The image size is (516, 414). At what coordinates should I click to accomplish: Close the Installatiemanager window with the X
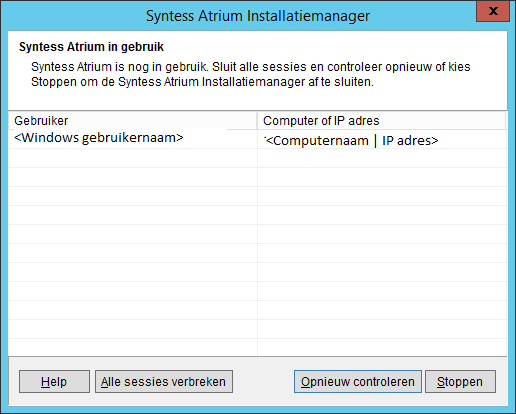coord(493,11)
